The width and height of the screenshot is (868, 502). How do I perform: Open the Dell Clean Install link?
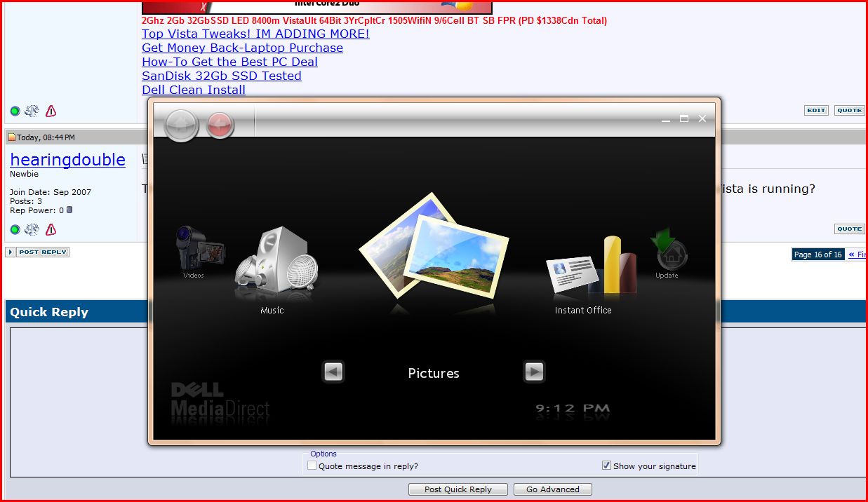pyautogui.click(x=194, y=90)
